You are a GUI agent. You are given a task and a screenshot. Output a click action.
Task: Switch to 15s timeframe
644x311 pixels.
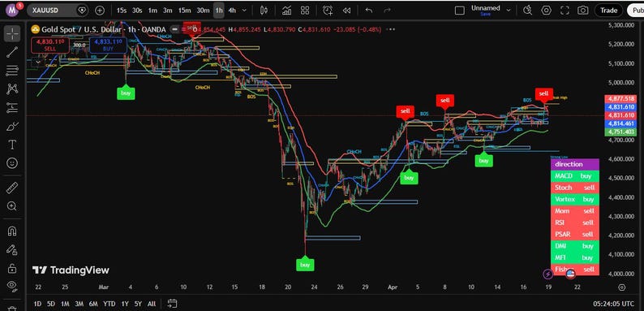pos(122,11)
